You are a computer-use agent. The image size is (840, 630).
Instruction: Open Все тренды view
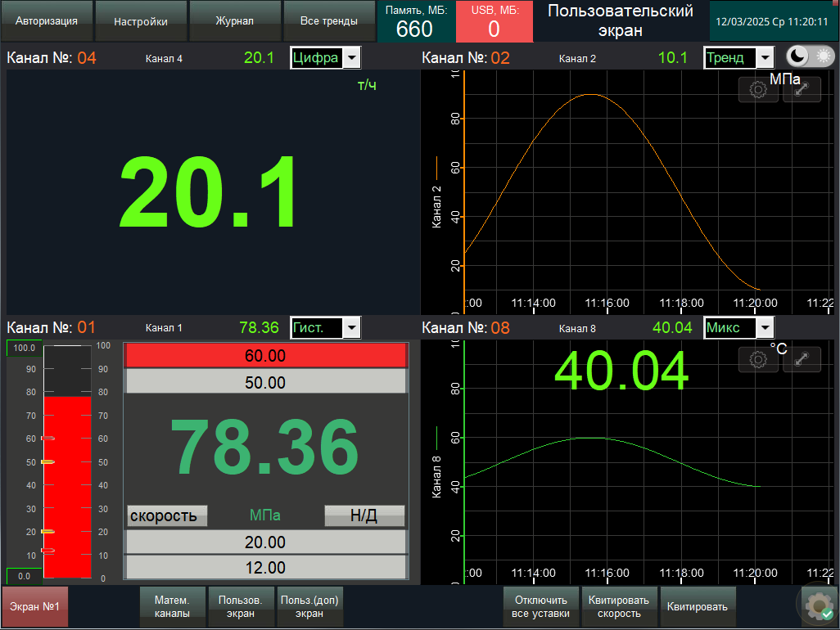[x=329, y=21]
